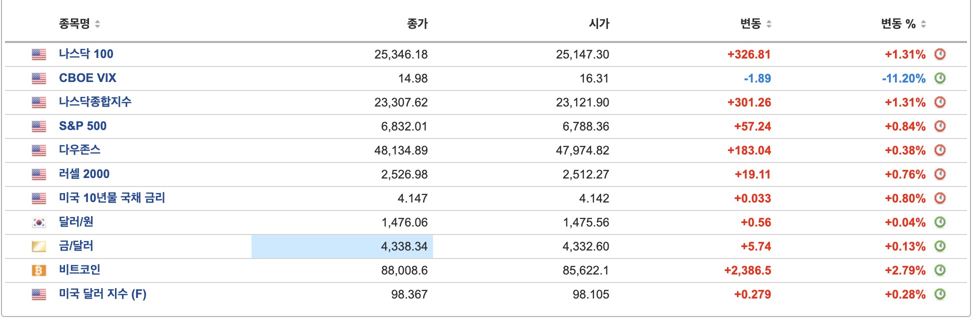Click the +0.84% change percentage
The height and width of the screenshot is (321, 980).
pyautogui.click(x=905, y=126)
